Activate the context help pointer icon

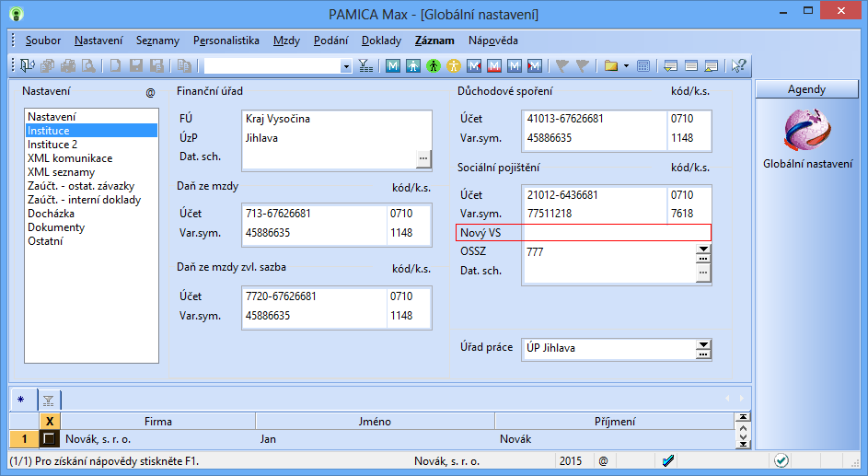(x=738, y=66)
